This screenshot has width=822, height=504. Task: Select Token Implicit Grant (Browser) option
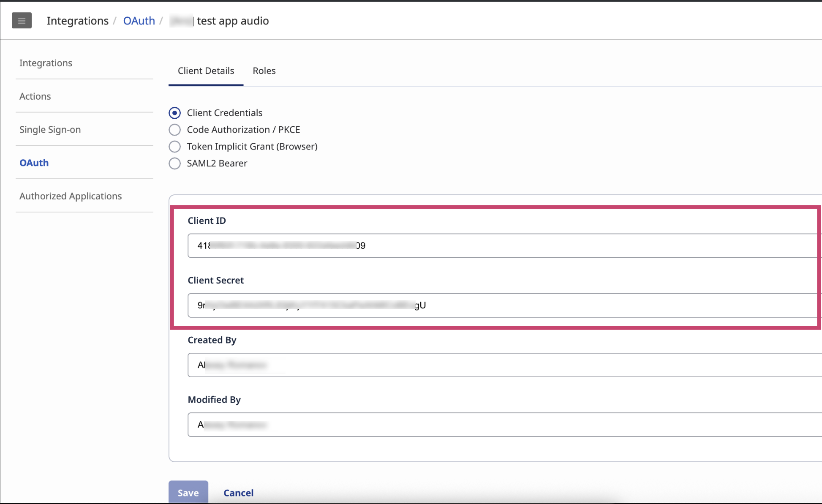pos(174,147)
